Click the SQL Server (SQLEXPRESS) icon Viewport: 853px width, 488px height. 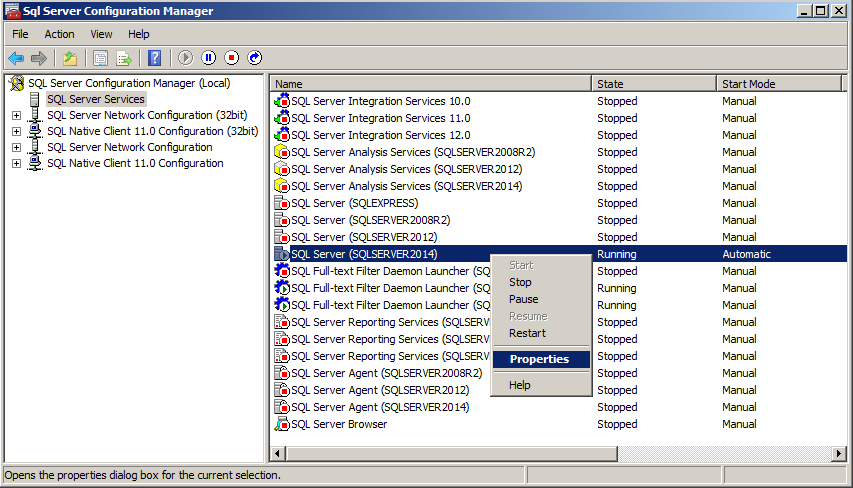(x=282, y=203)
